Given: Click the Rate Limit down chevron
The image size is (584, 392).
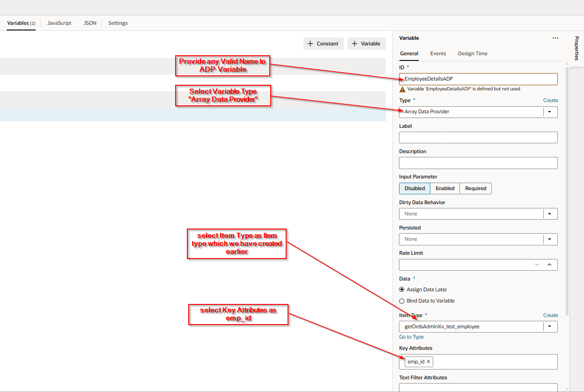Looking at the screenshot, I should (x=537, y=265).
